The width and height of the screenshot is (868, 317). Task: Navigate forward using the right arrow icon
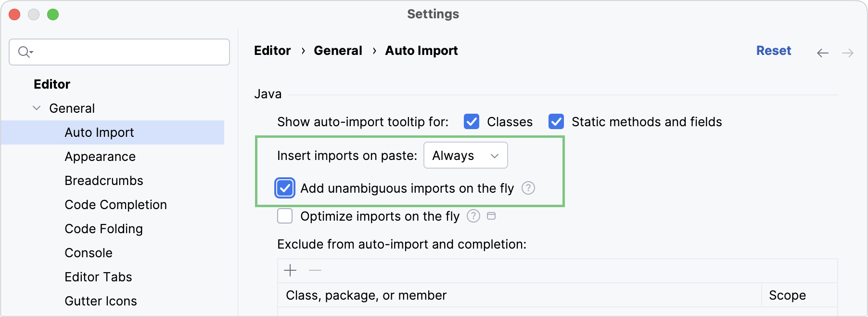[848, 53]
